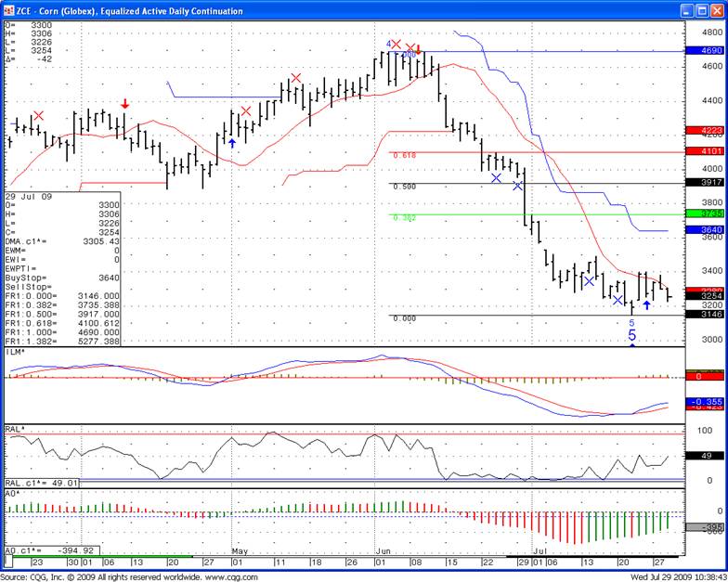
Task: Select the red X marker at chart's far left
Action: click(x=38, y=115)
